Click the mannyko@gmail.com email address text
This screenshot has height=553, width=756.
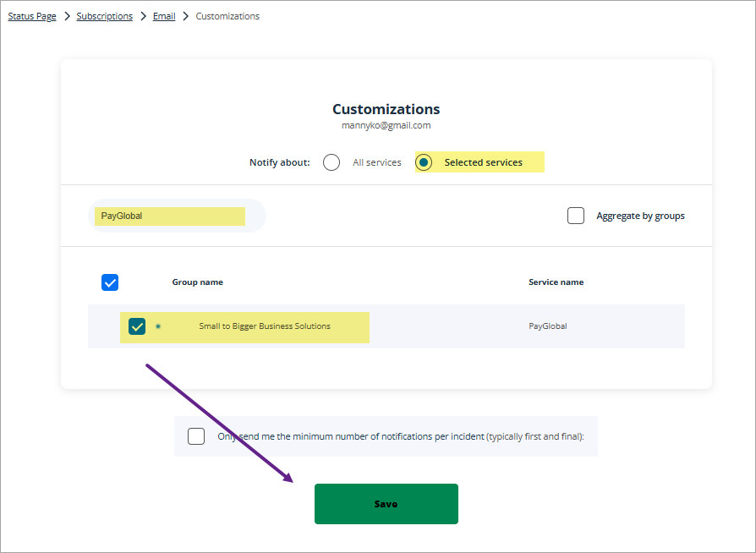386,125
